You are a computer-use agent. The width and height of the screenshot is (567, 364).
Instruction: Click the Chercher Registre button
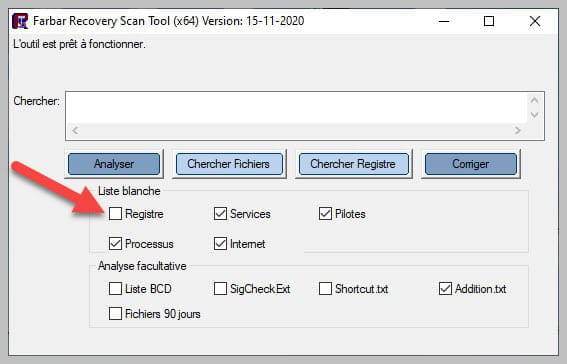tap(353, 164)
